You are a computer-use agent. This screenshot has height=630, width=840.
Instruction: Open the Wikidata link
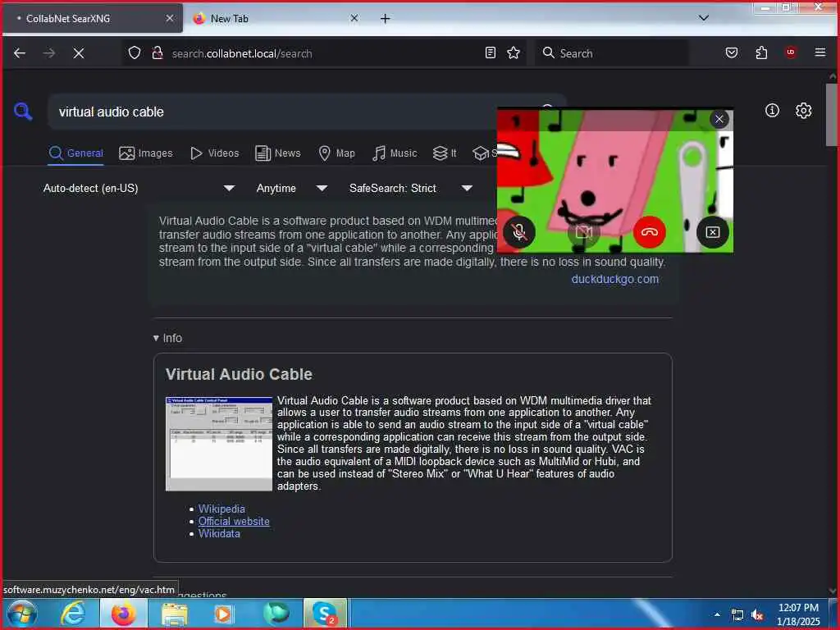219,533
